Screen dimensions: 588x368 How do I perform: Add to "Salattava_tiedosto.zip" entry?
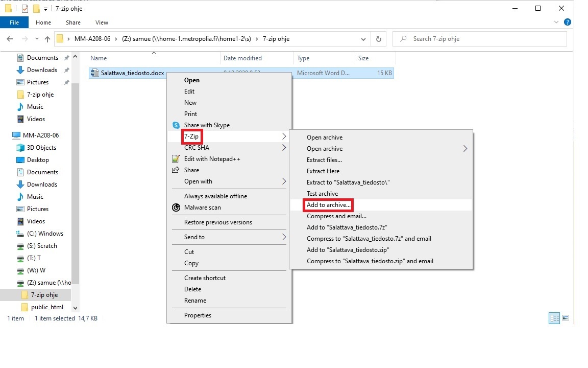coord(348,250)
